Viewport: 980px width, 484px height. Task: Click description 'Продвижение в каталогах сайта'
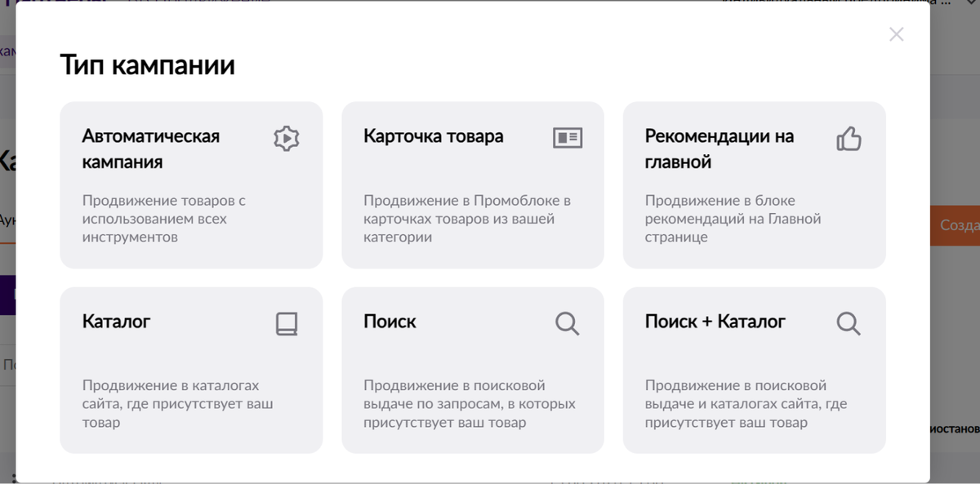click(x=177, y=404)
